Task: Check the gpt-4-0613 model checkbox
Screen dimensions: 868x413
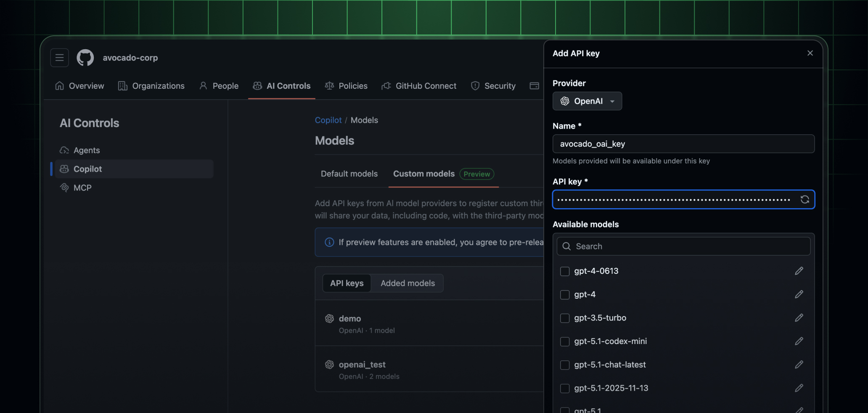Action: click(x=564, y=271)
